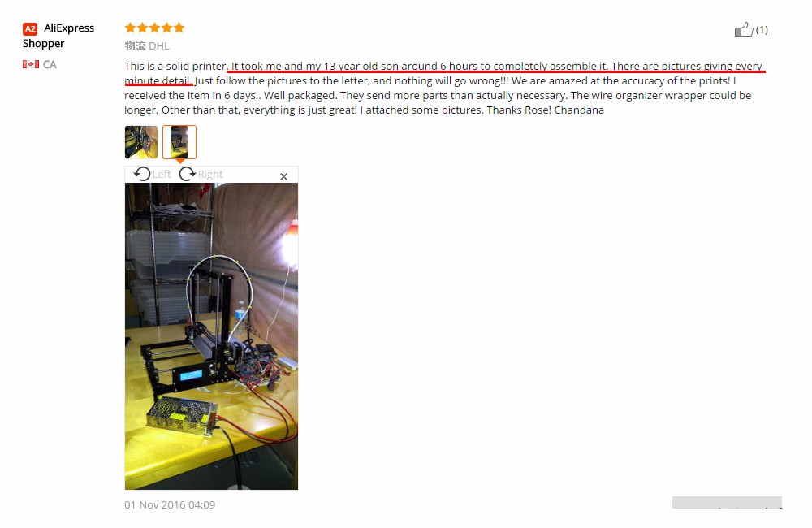Click the fifth gold star of the rating
Viewport: 812px width, 528px height.
pos(179,28)
